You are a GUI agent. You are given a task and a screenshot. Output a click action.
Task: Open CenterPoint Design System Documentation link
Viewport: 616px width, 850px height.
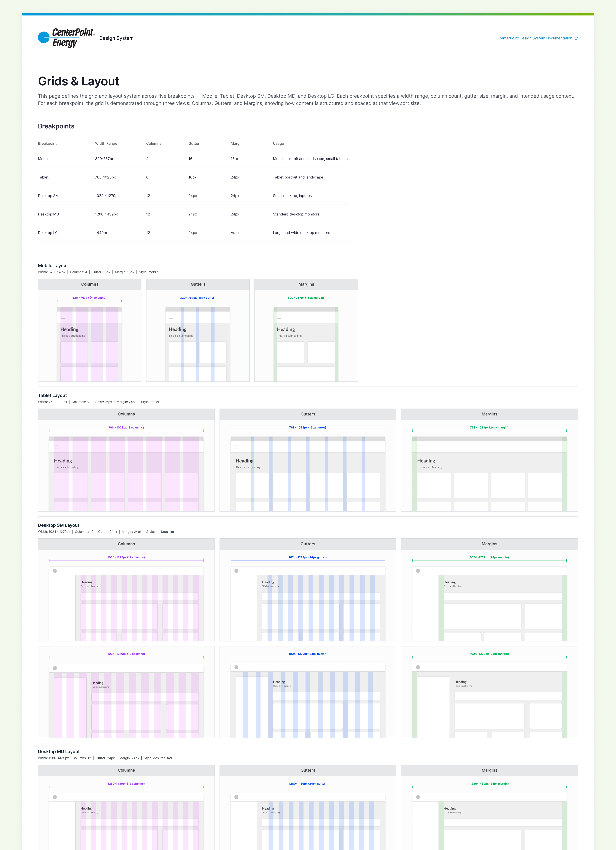click(535, 38)
